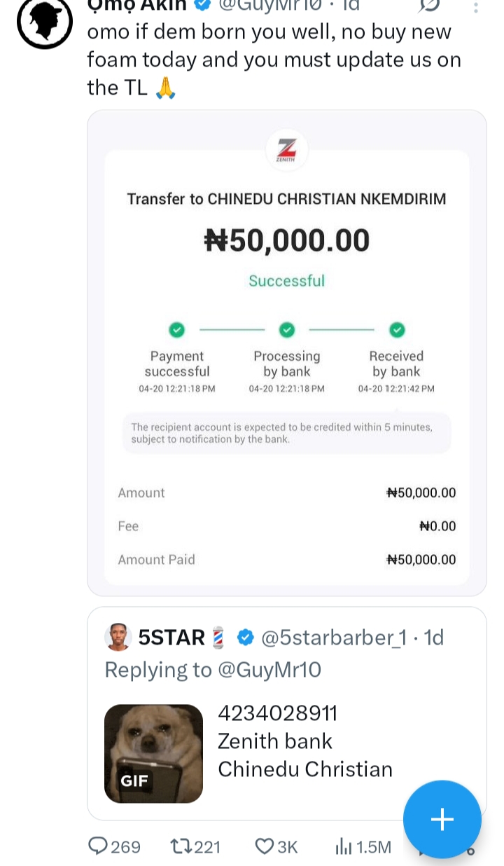Tap the 5STAR blue verified checkmark
504x866 pixels.
tap(245, 638)
